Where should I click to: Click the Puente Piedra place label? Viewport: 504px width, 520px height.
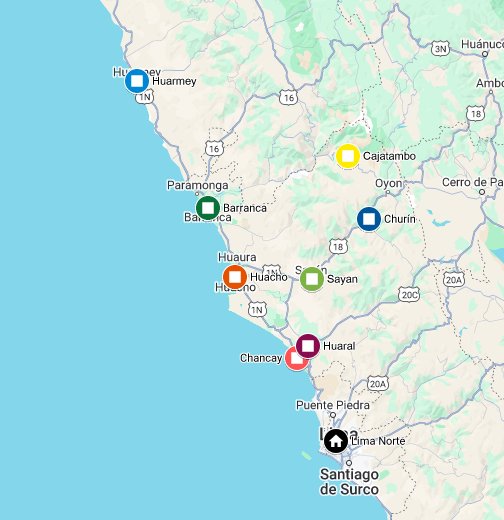pyautogui.click(x=333, y=405)
